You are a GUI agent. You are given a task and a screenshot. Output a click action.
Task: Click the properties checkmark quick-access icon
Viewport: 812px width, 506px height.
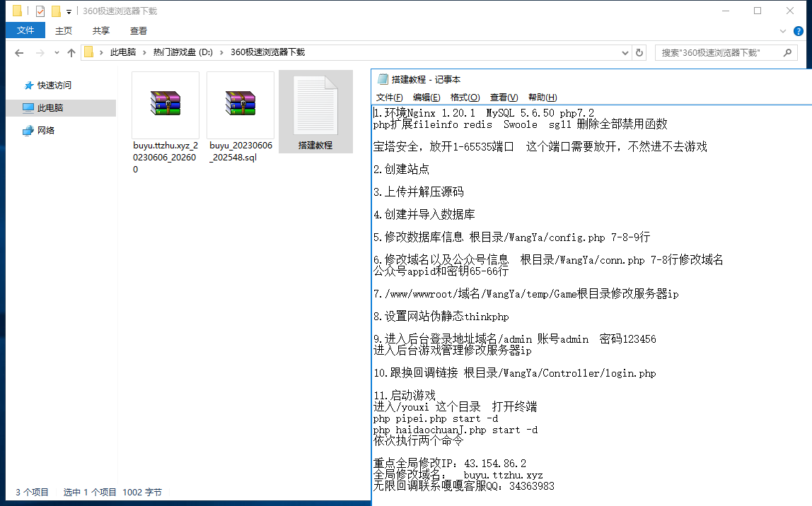(40, 11)
